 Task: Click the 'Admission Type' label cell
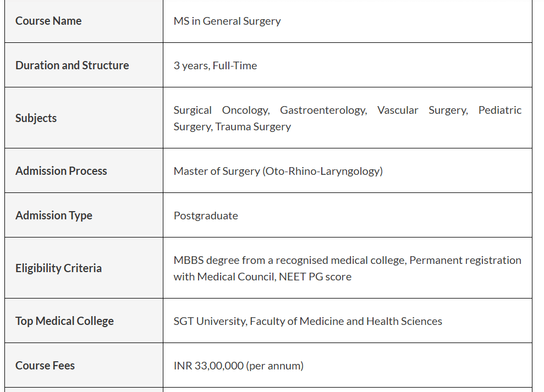[54, 216]
